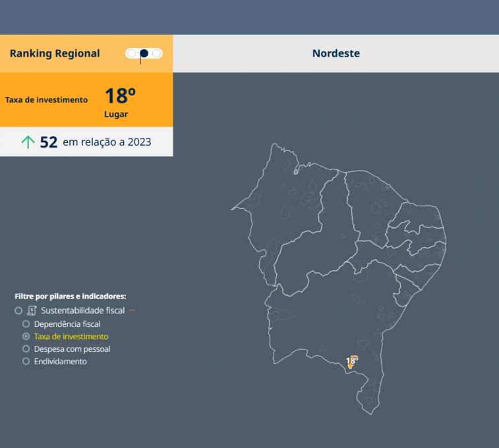Click the fiscal document icon beside Sustentabilidade
The image size is (499, 448).
coord(32,310)
